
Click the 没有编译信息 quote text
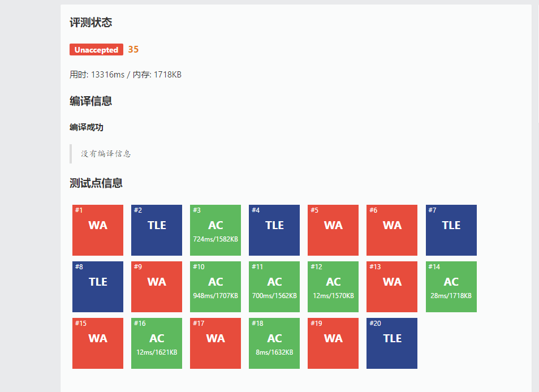(x=106, y=154)
